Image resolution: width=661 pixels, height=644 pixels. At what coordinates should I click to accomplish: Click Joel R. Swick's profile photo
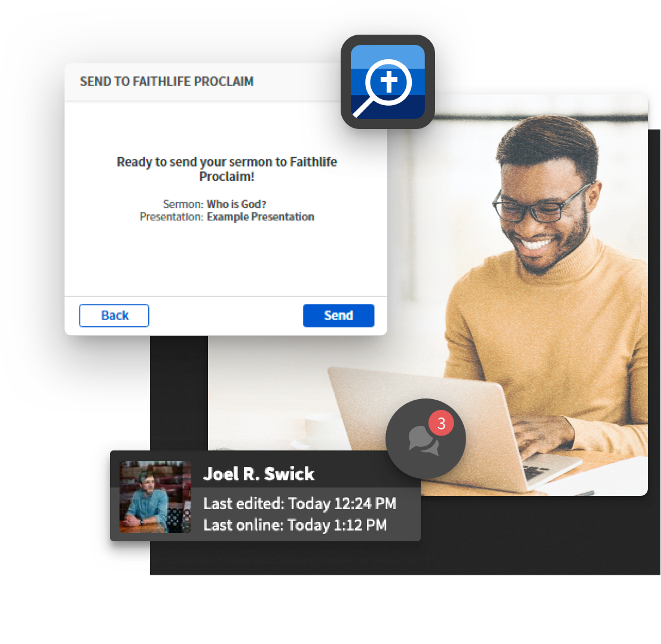pos(155,497)
